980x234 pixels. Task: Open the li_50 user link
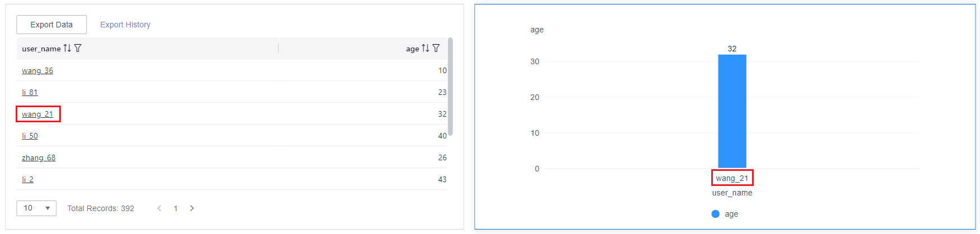(30, 136)
